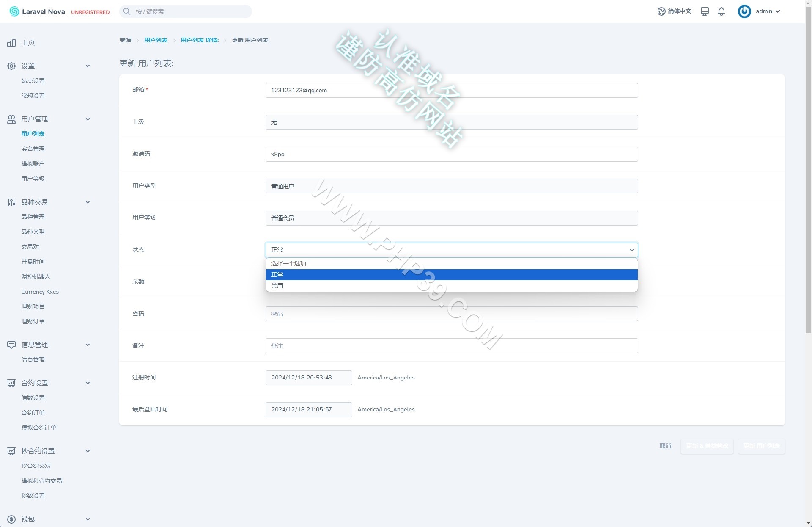The width and height of the screenshot is (812, 527).
Task: Open 模拟账户 in the sidebar
Action: [33, 164]
